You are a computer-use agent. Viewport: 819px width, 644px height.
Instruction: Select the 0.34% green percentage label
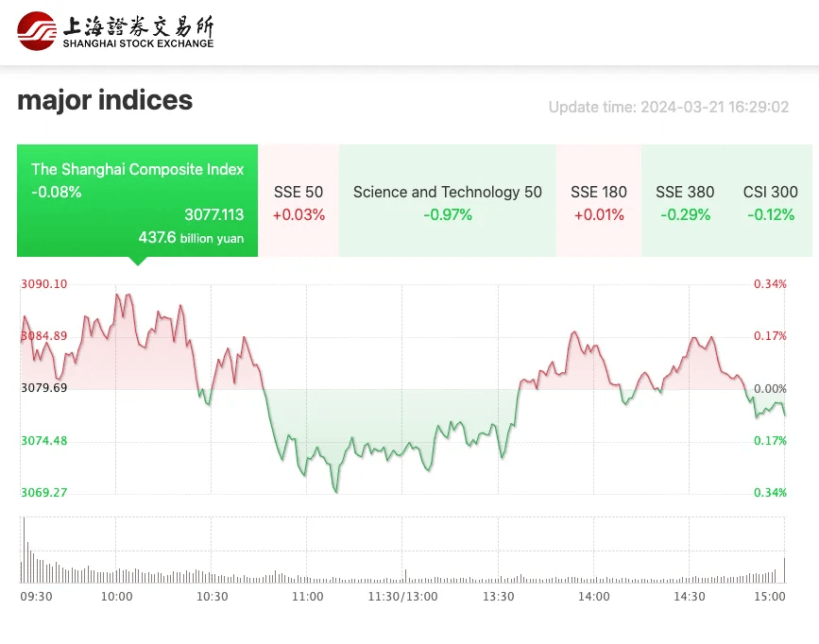pyautogui.click(x=773, y=492)
